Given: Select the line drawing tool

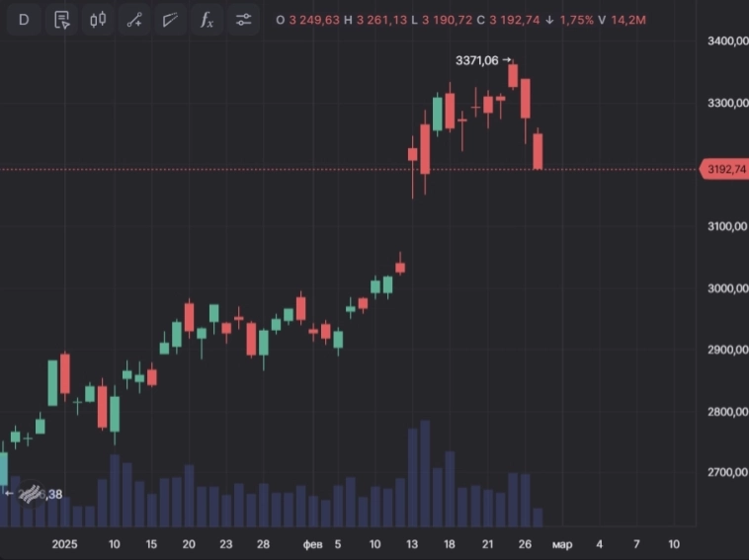Looking at the screenshot, I should 134,20.
